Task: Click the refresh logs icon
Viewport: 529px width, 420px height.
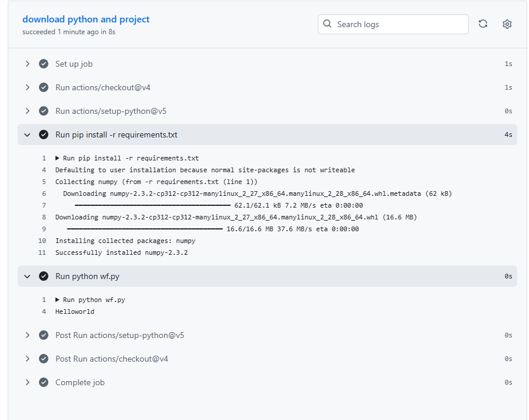Action: (482, 24)
